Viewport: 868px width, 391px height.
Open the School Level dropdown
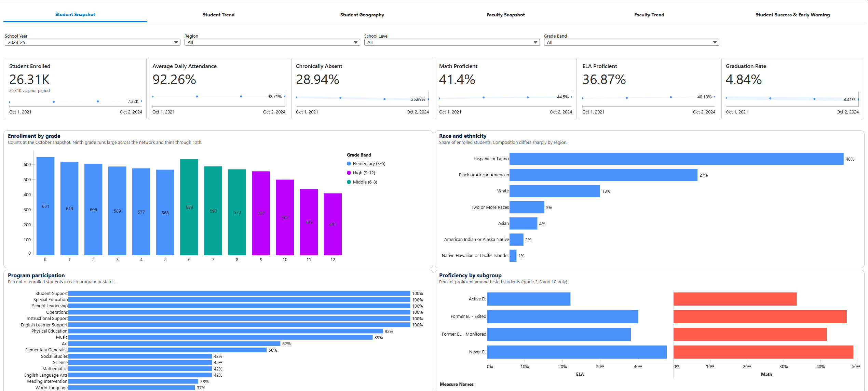coord(452,42)
